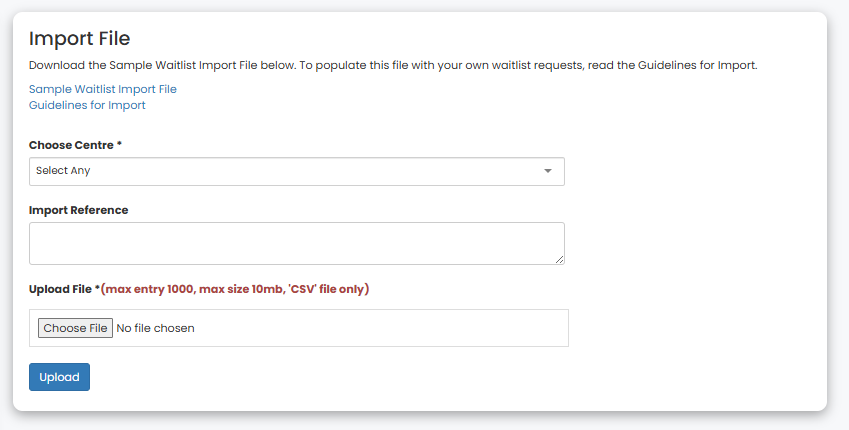This screenshot has height=430, width=849.
Task: Click the download instructions paragraph text
Action: 393,65
